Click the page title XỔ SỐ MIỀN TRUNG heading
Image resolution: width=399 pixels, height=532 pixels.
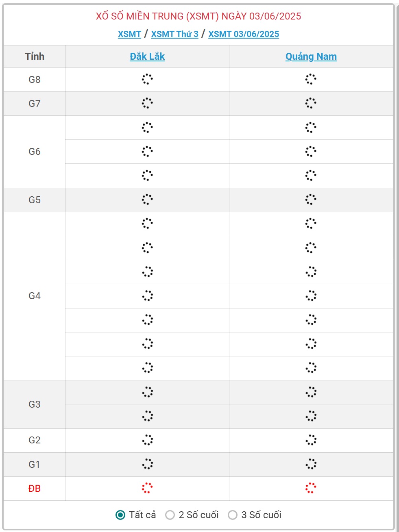198,16
